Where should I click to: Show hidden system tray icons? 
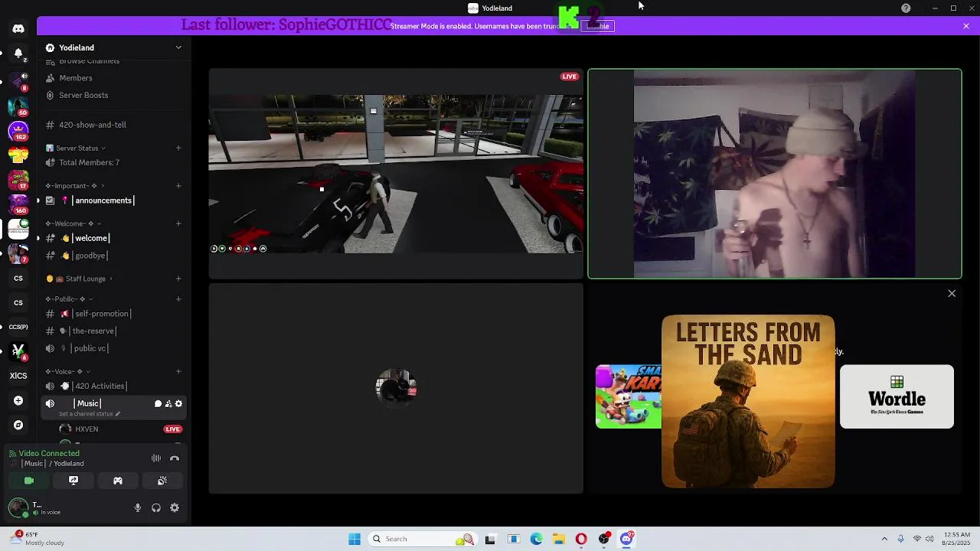pyautogui.click(x=884, y=539)
